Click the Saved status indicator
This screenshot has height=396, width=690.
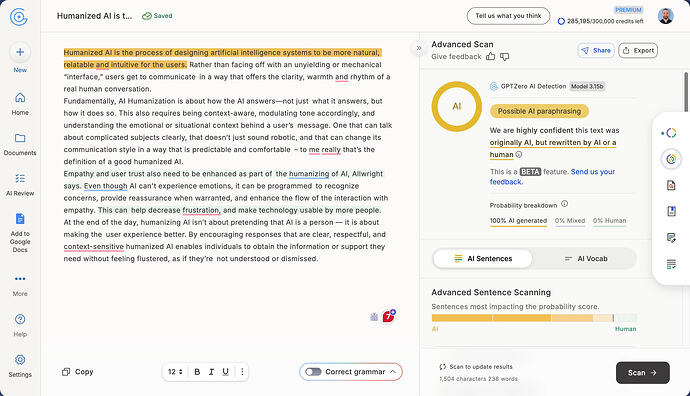(157, 16)
